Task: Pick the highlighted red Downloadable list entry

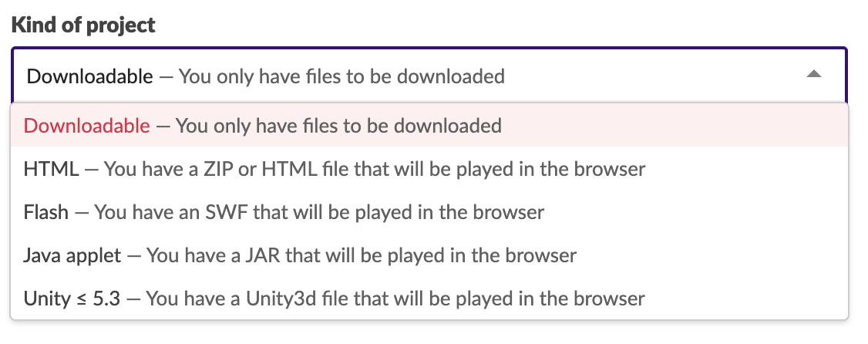Action: [87, 125]
